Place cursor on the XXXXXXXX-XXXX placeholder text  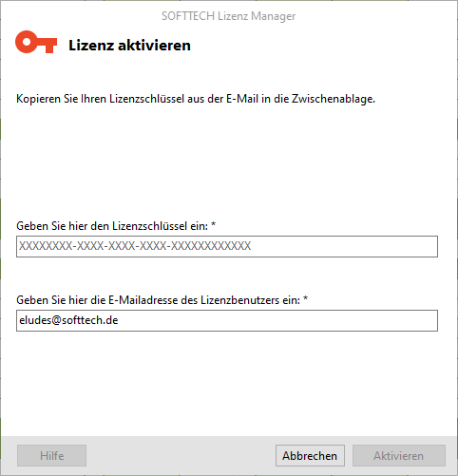pyautogui.click(x=135, y=246)
